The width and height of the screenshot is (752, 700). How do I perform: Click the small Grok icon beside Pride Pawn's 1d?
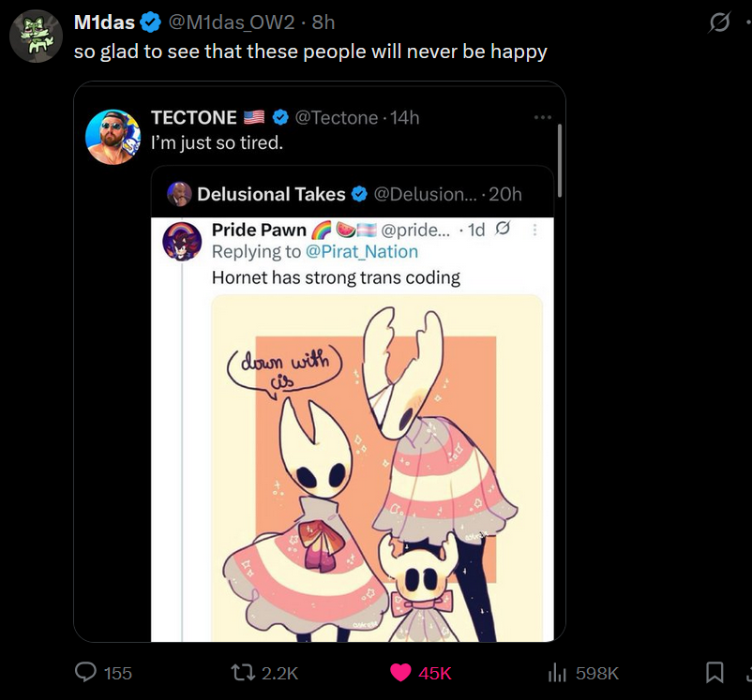[502, 230]
